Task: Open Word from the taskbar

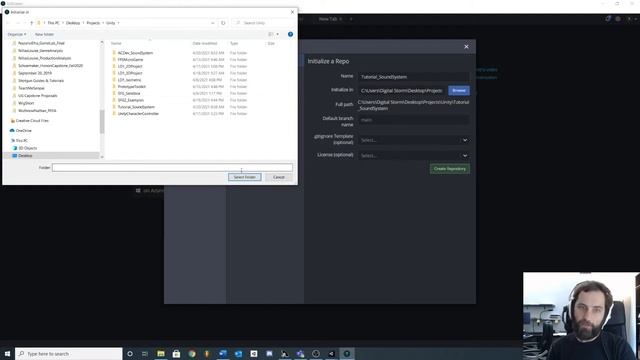Action: pyautogui.click(x=223, y=353)
